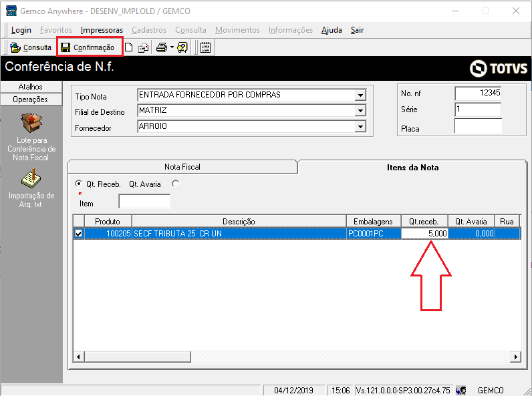Screen dimensions: 532x396
Task: Click the time 15:06 in status bar
Action: click(340, 391)
